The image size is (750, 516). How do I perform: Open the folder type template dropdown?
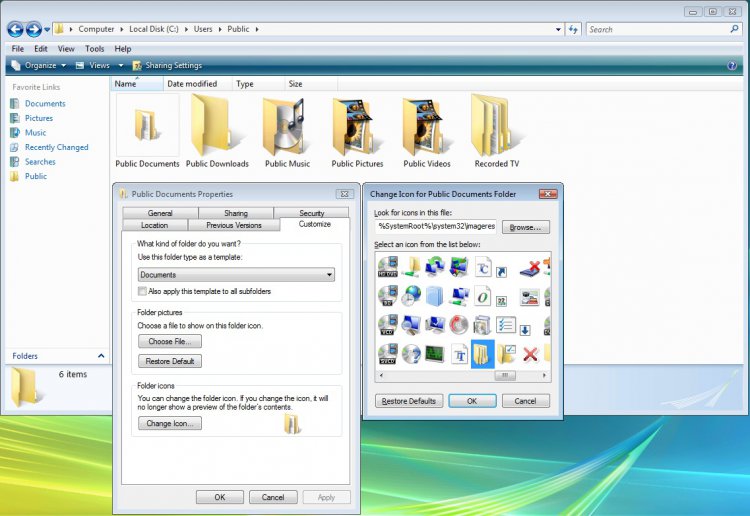tap(236, 274)
